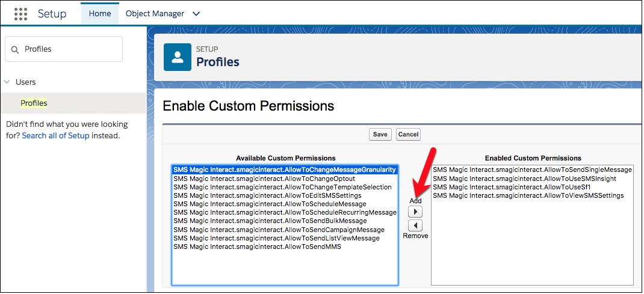This screenshot has height=294, width=644.
Task: Select AllowToEditSMSSettings permission
Action: pyautogui.click(x=284, y=195)
